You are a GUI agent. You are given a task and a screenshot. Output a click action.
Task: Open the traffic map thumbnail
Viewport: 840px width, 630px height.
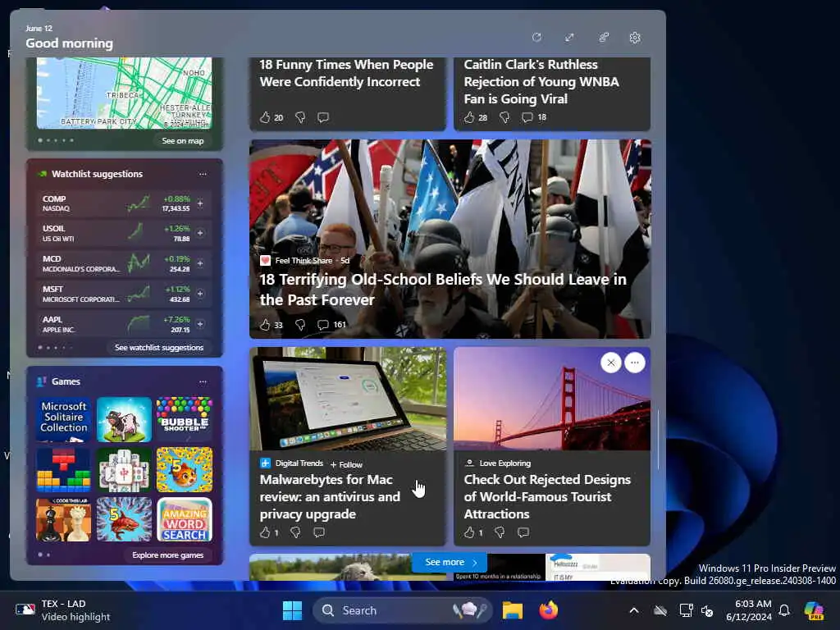tap(125, 94)
